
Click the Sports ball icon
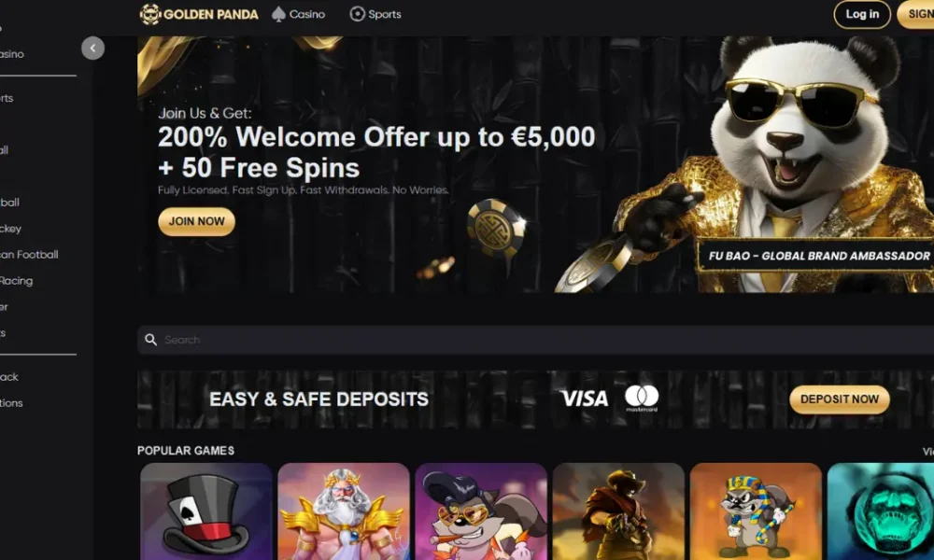pos(357,14)
